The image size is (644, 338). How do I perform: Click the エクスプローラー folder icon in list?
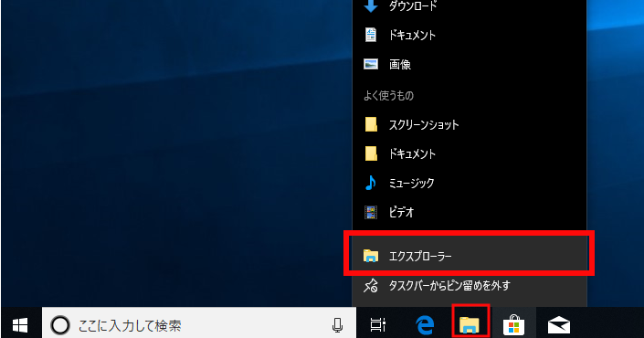(371, 256)
